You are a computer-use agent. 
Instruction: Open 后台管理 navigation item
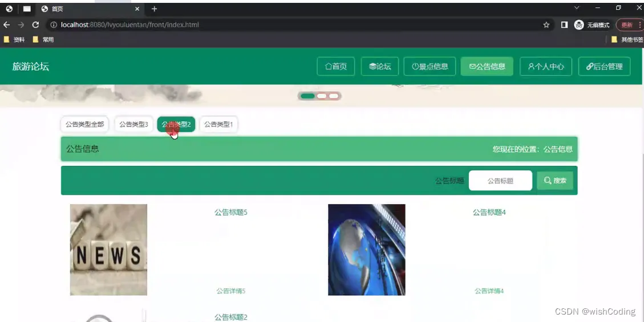604,67
